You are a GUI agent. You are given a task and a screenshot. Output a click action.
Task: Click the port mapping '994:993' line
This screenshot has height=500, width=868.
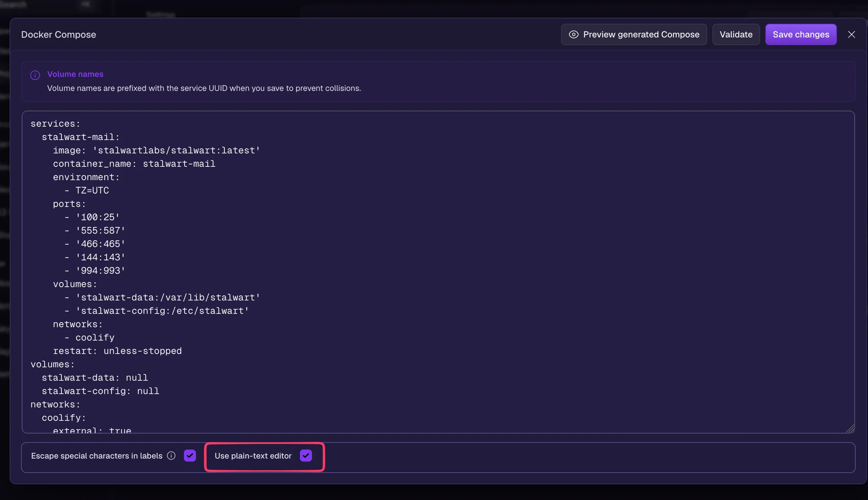click(95, 271)
